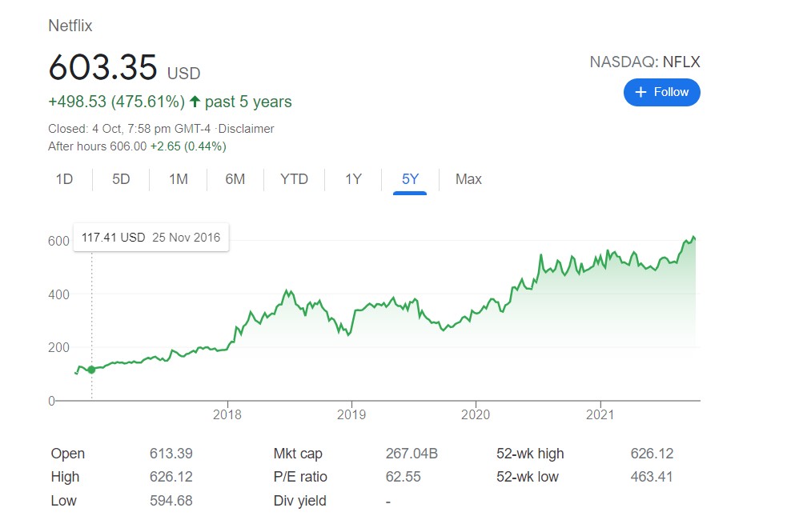Switch to the YTD tab
Screen dimensions: 787x532
point(294,179)
